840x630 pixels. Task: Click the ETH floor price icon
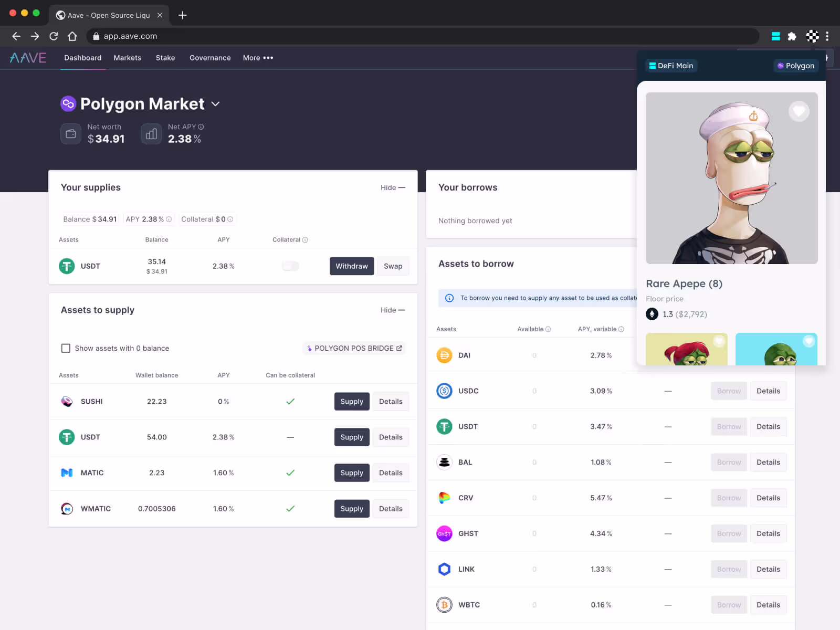coord(652,314)
